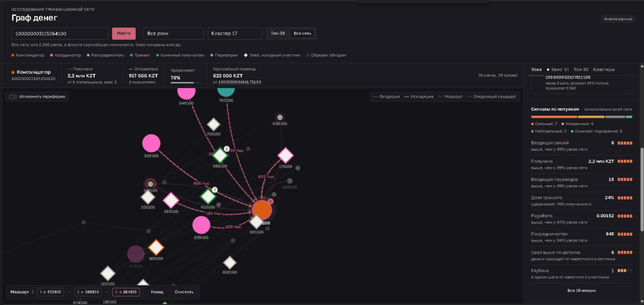This screenshot has width=644, height=305.
Task: Click the Seed выше по цепочке row
Action: tap(582, 255)
